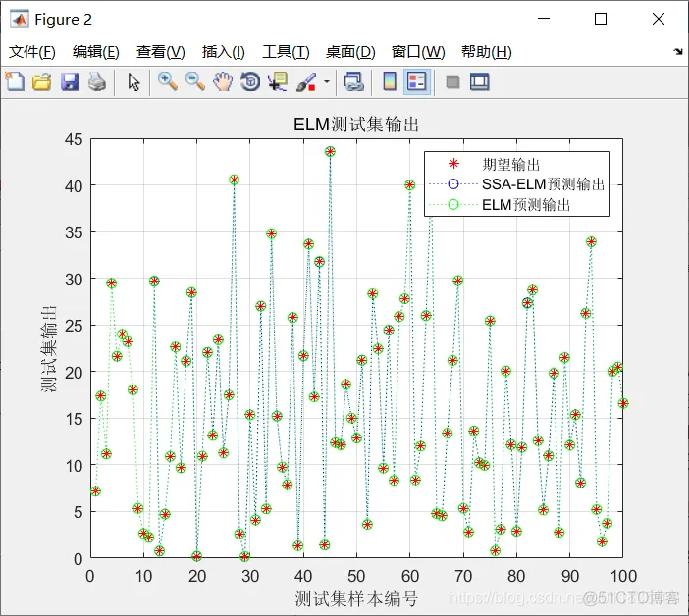
Task: Open the 桌面(D) menu
Action: pyautogui.click(x=350, y=52)
